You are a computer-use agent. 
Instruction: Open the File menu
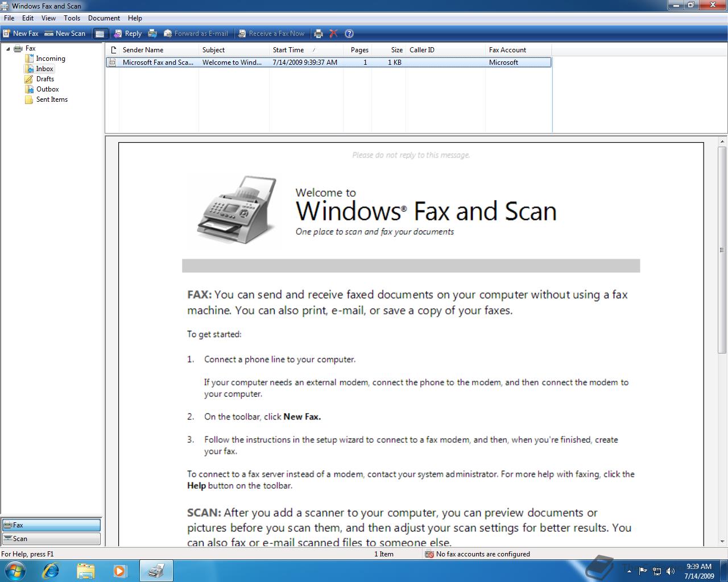(9, 18)
